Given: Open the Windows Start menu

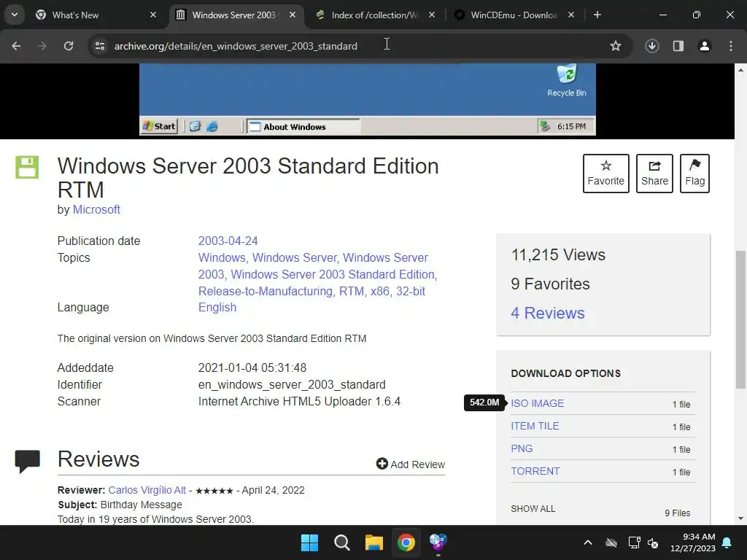Looking at the screenshot, I should click(x=309, y=542).
